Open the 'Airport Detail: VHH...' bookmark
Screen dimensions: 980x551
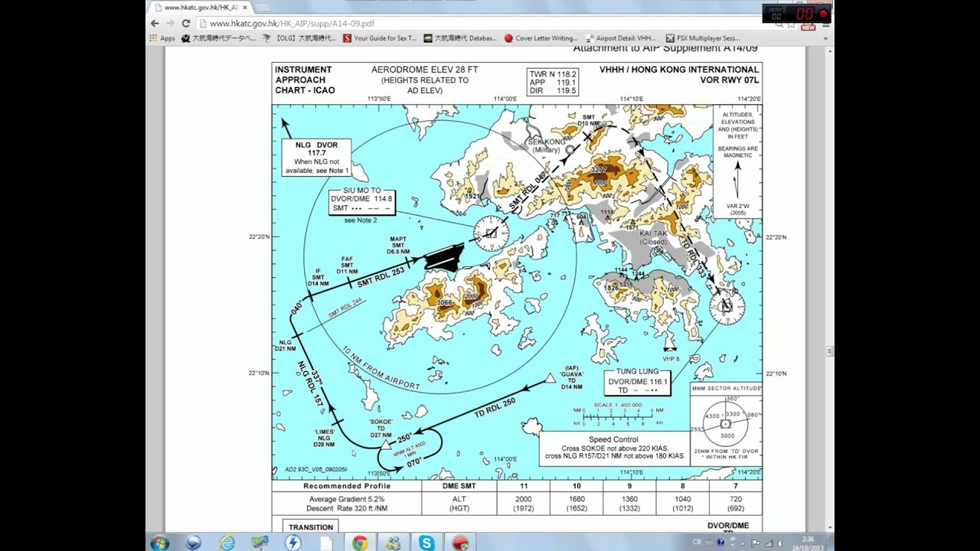click(621, 37)
